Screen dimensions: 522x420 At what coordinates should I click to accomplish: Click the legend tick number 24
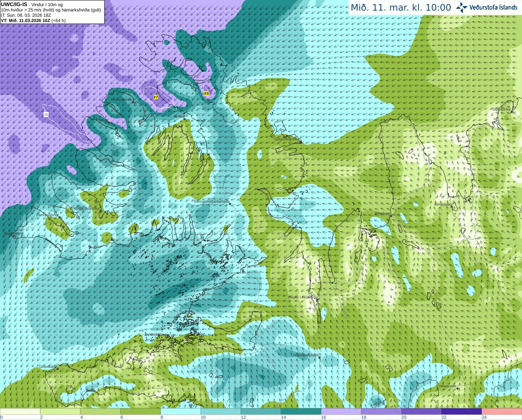484,417
